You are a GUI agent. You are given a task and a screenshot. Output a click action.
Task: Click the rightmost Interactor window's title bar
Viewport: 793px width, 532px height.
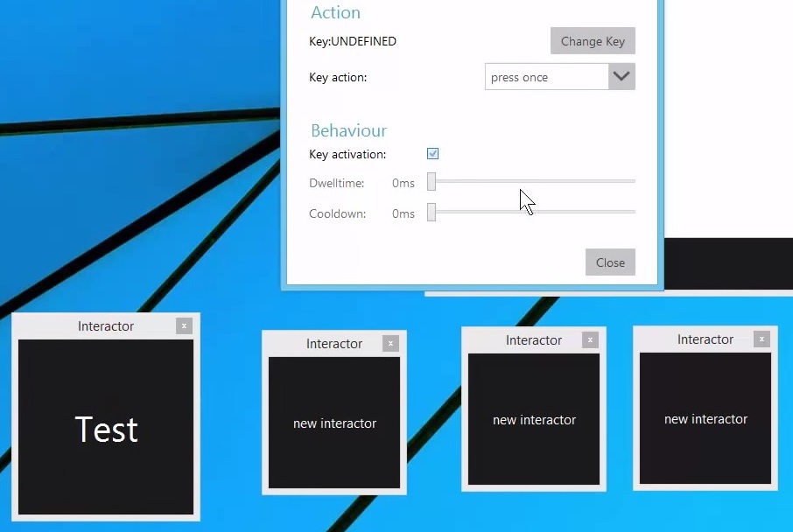[705, 339]
